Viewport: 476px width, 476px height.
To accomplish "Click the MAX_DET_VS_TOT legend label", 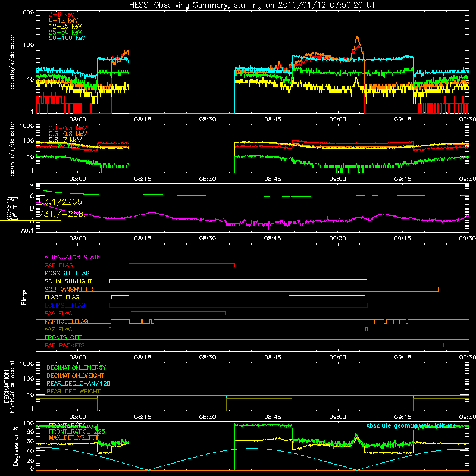I will (x=73, y=437).
